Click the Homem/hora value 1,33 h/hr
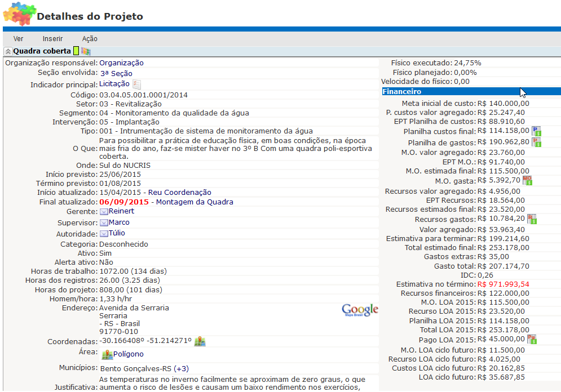This screenshot has height=392, width=561. 116,299
